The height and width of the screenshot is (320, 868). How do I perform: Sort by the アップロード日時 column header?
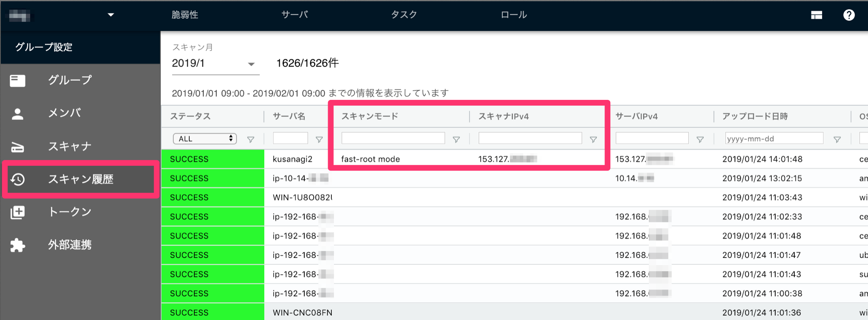[x=755, y=117]
